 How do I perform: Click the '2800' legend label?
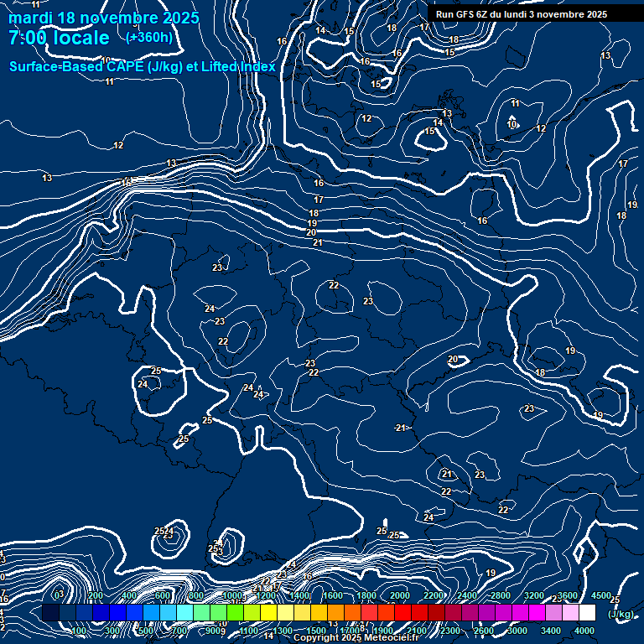click(x=501, y=595)
